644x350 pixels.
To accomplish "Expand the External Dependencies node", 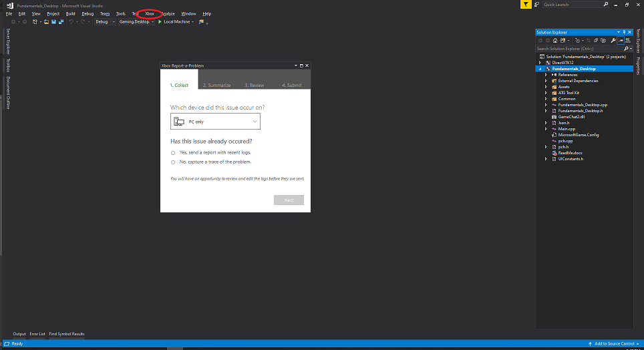I will tap(546, 81).
